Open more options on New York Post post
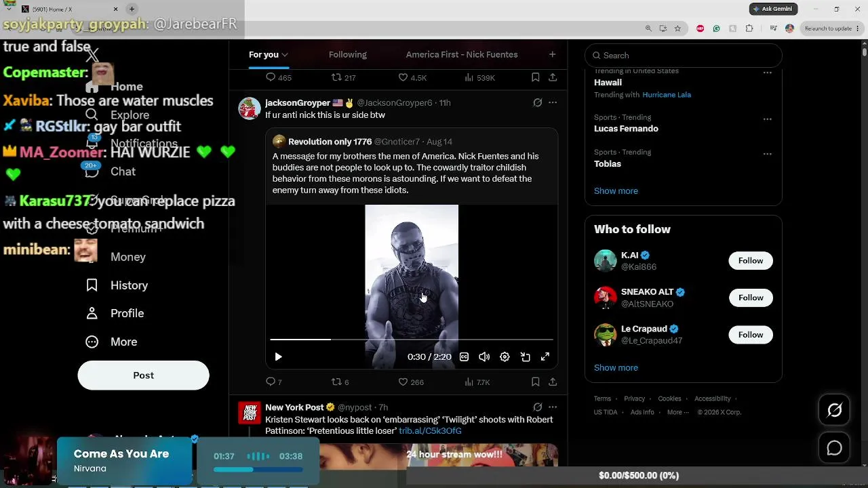 (553, 407)
